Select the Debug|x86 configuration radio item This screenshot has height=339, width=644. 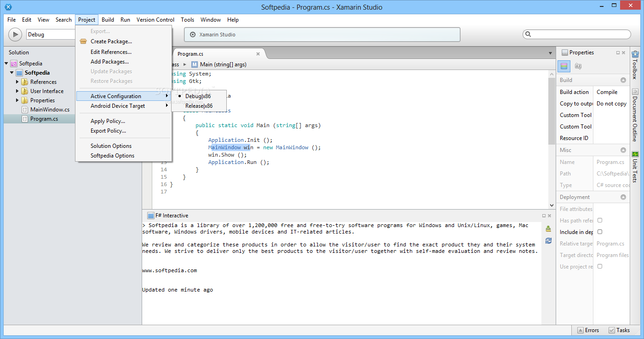coord(199,96)
